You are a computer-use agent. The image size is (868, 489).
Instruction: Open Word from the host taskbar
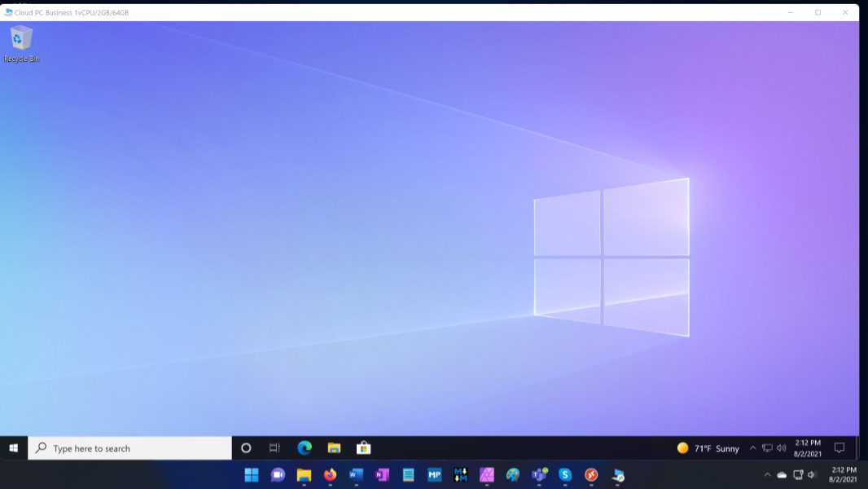click(x=356, y=474)
